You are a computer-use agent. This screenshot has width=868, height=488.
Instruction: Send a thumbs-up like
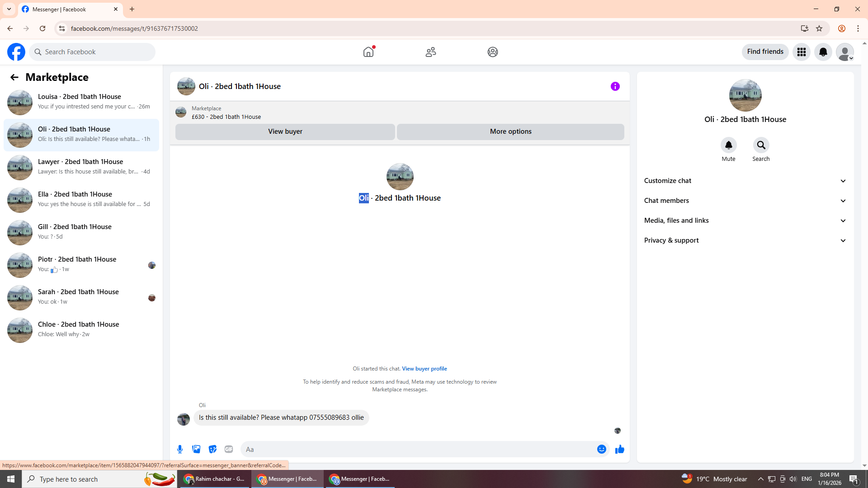click(x=619, y=449)
